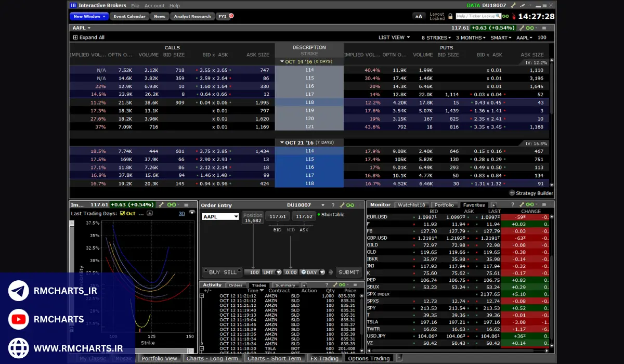Open the wrench configuration icon on Order Entry
Viewport: 624px width, 364px height.
click(x=342, y=204)
